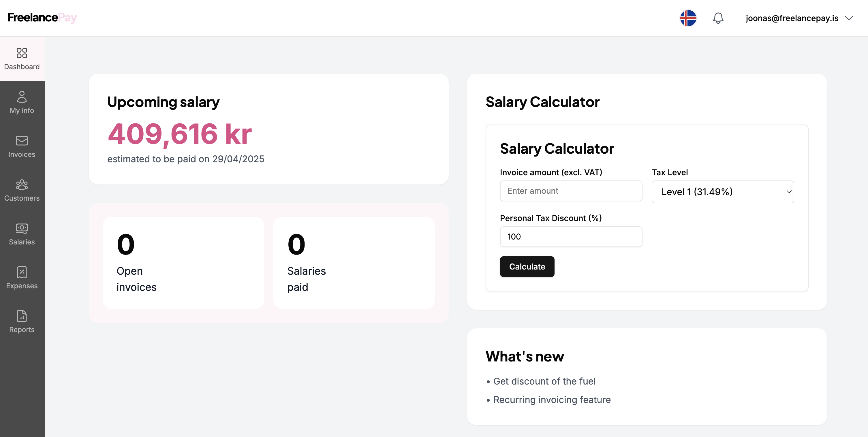The image size is (868, 437).
Task: Click the Dashboard grid icon
Action: 22,53
